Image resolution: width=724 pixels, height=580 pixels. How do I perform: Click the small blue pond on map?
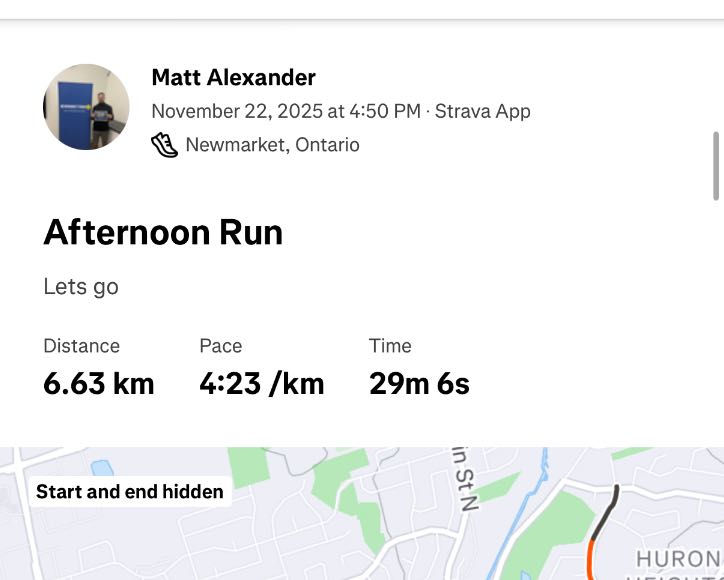101,466
